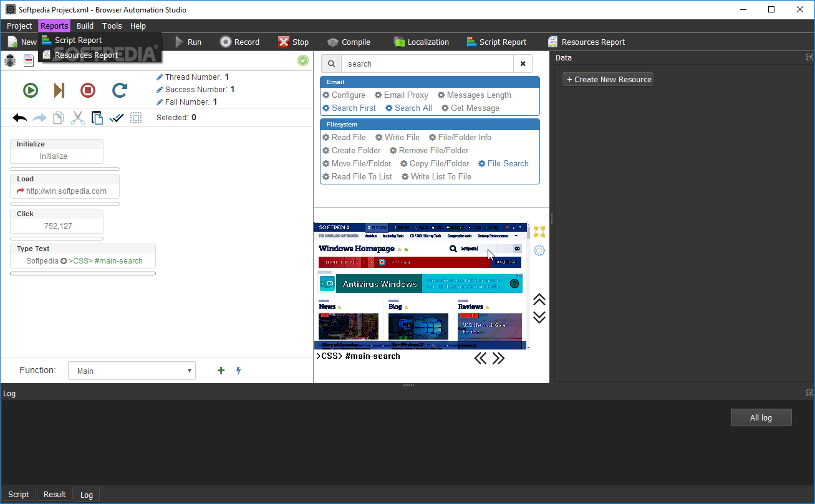The image size is (815, 504).
Task: Select the Click 752,127 action block
Action: pos(57,221)
